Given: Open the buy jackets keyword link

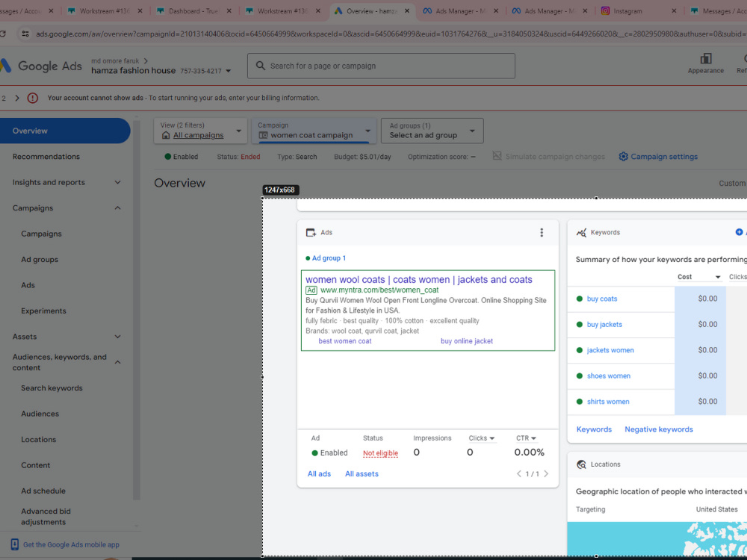Looking at the screenshot, I should click(604, 324).
